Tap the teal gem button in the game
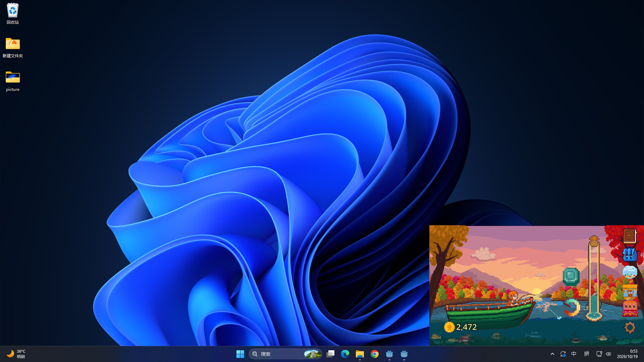This screenshot has width=644, height=362. click(571, 277)
